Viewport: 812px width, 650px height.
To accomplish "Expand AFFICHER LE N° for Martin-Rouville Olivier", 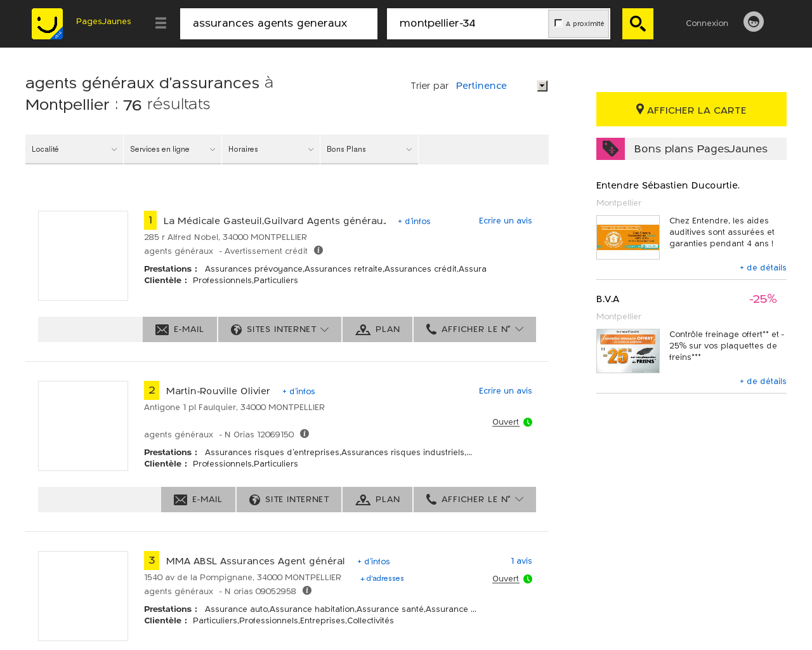I will click(x=475, y=500).
